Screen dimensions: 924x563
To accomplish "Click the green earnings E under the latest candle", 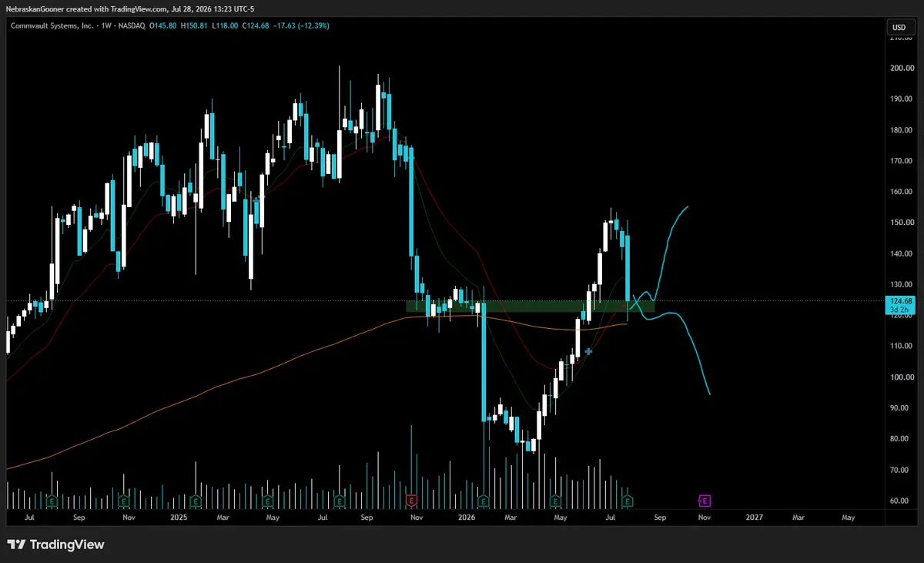I will [628, 501].
